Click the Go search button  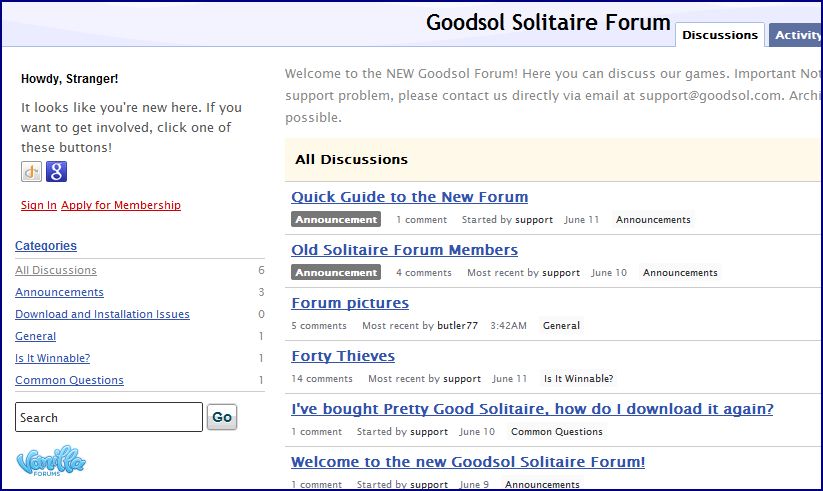tap(221, 417)
